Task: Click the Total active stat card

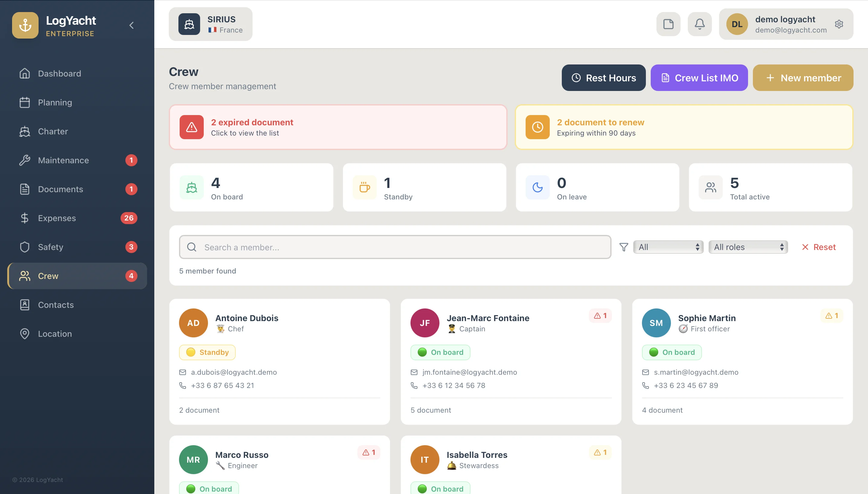Action: pyautogui.click(x=770, y=187)
